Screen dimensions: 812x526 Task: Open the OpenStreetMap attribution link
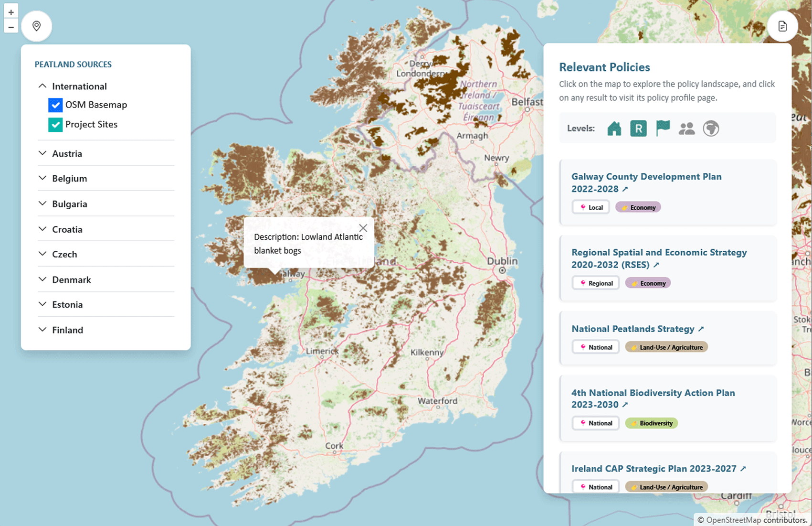click(733, 520)
